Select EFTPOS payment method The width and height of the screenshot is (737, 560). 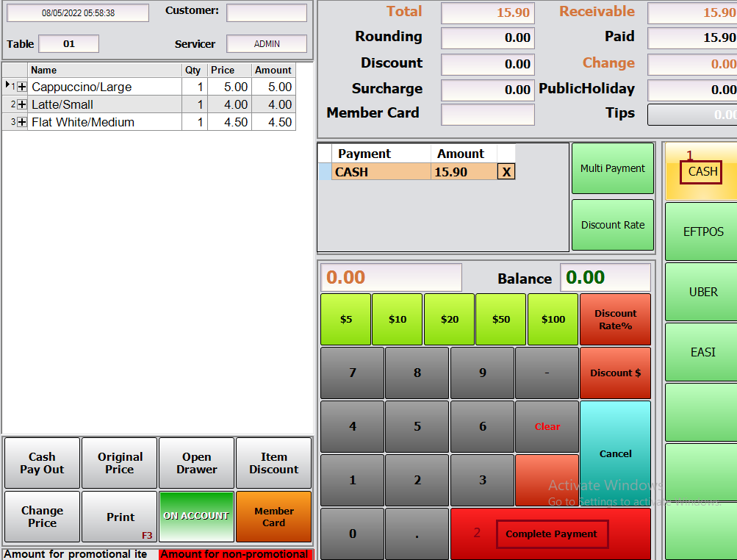pyautogui.click(x=702, y=231)
